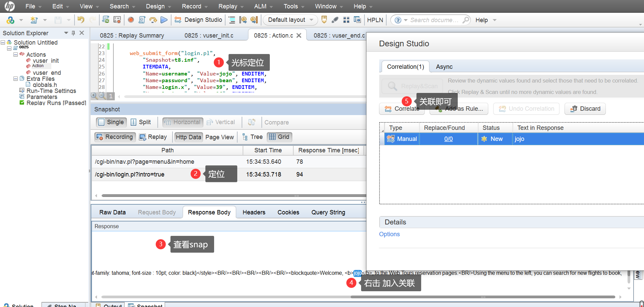
Task: Open the Default layout dropdown
Action: click(291, 20)
